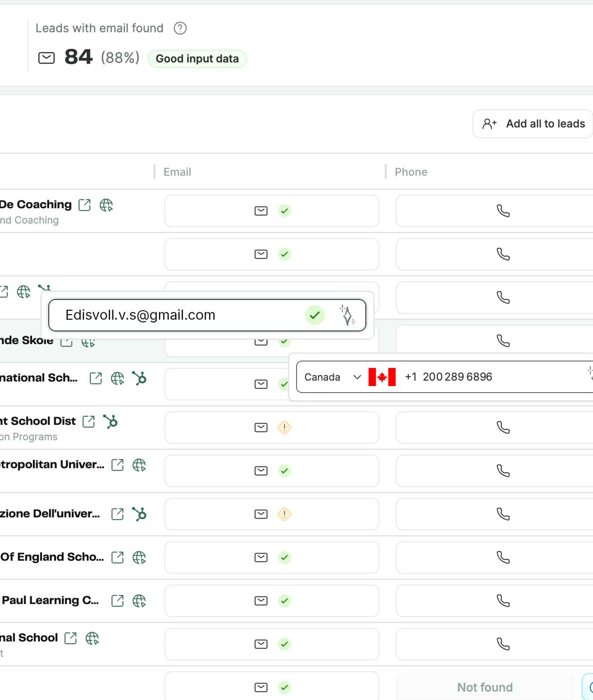Click the phone icon in De Coaching row
This screenshot has height=700, width=593.
pyautogui.click(x=503, y=211)
